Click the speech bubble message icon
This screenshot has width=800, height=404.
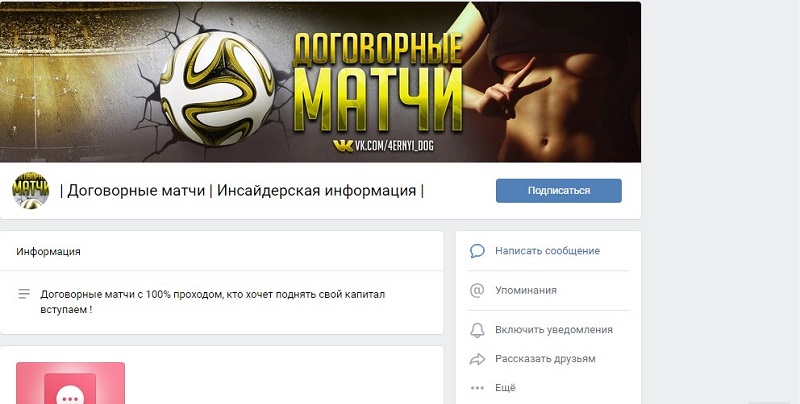click(x=477, y=251)
